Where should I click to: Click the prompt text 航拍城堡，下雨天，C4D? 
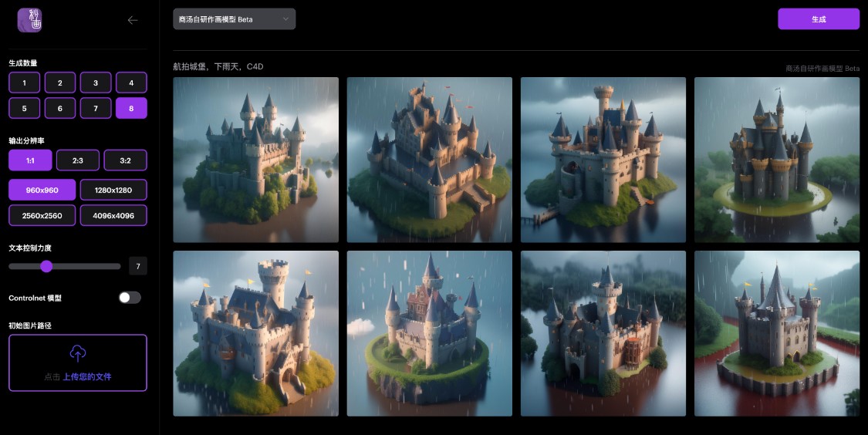click(x=218, y=66)
